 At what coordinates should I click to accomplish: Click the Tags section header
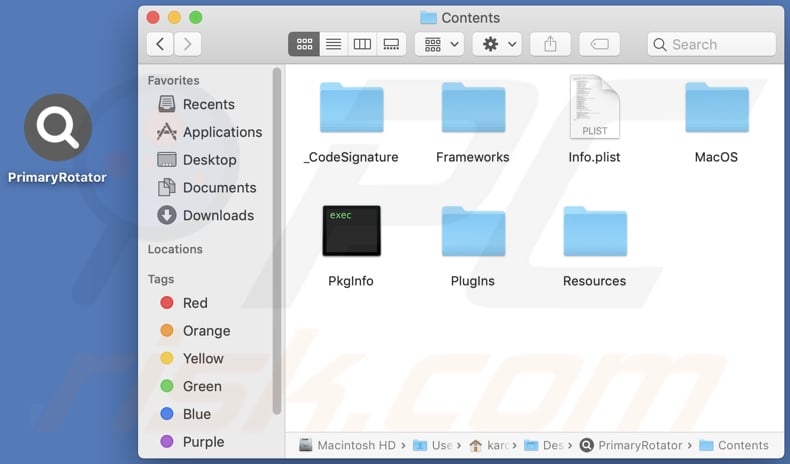tap(161, 279)
